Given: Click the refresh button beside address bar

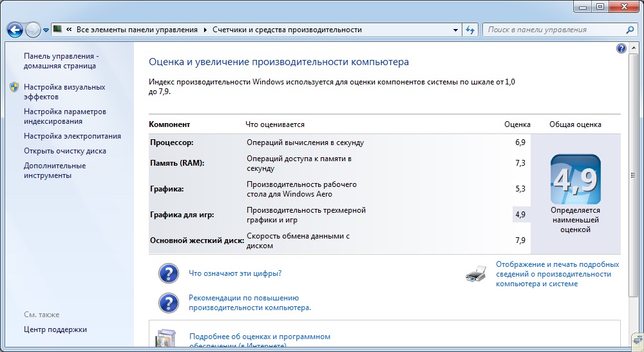Looking at the screenshot, I should [471, 30].
